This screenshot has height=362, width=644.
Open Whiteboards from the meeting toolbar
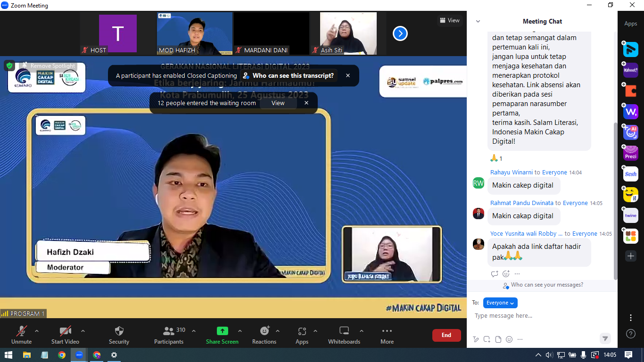[344, 335]
